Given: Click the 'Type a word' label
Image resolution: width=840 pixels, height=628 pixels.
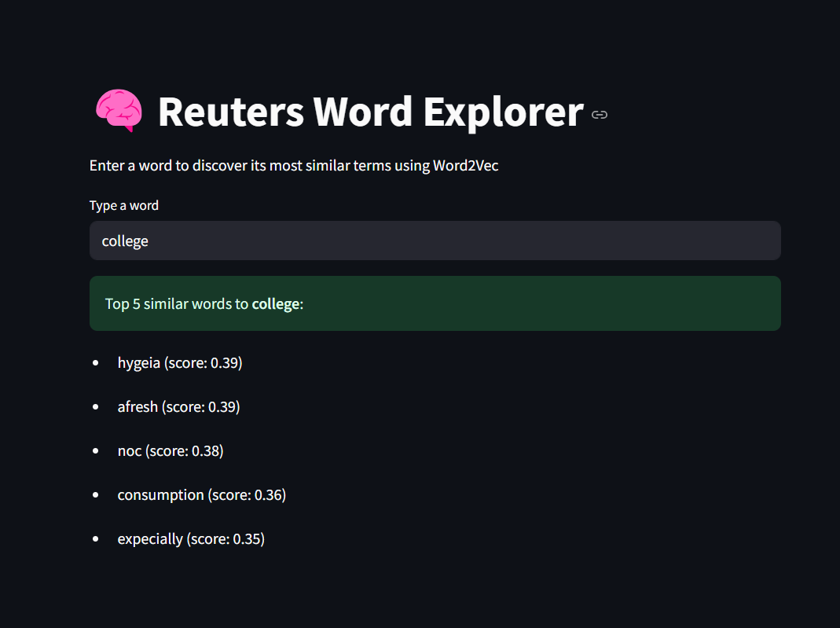Looking at the screenshot, I should [123, 205].
